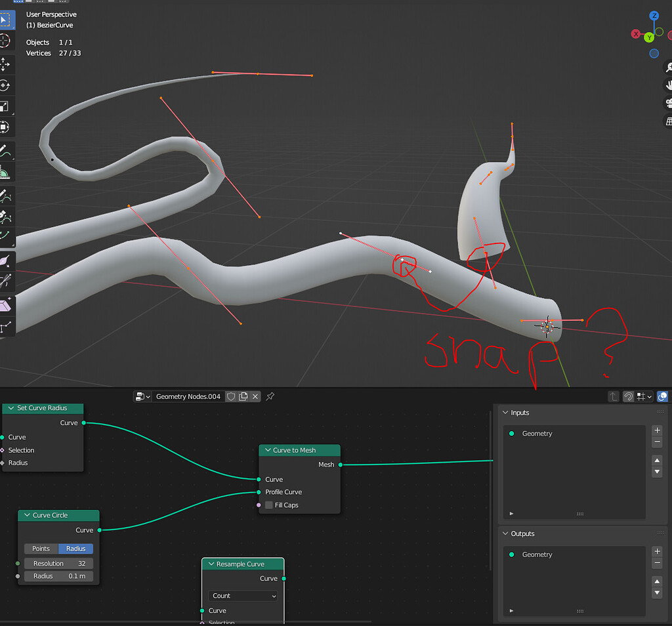Toggle fake user shield for Geometry Nodes.004

231,396
